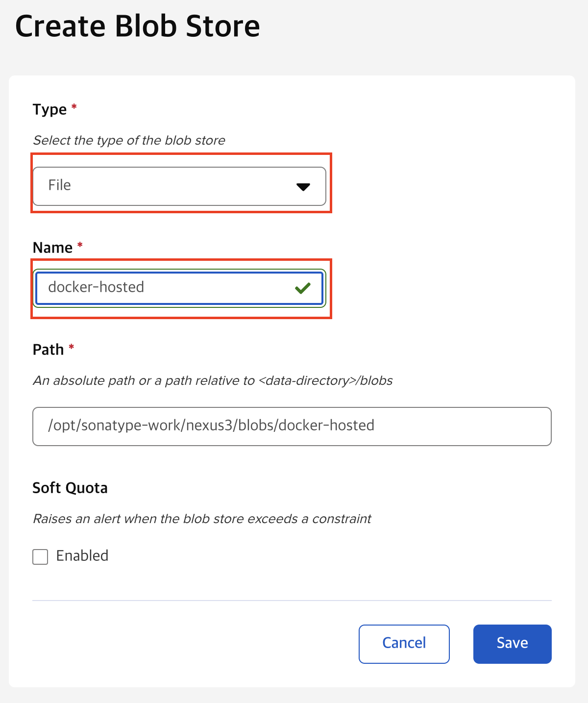Click the Path field label
The image size is (588, 703).
(x=48, y=350)
